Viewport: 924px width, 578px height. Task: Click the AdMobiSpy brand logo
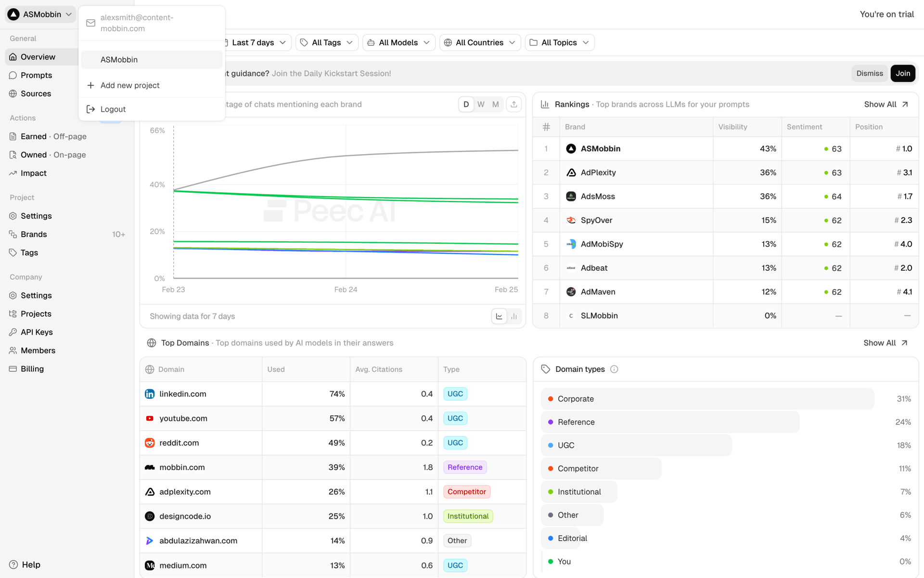coord(571,244)
